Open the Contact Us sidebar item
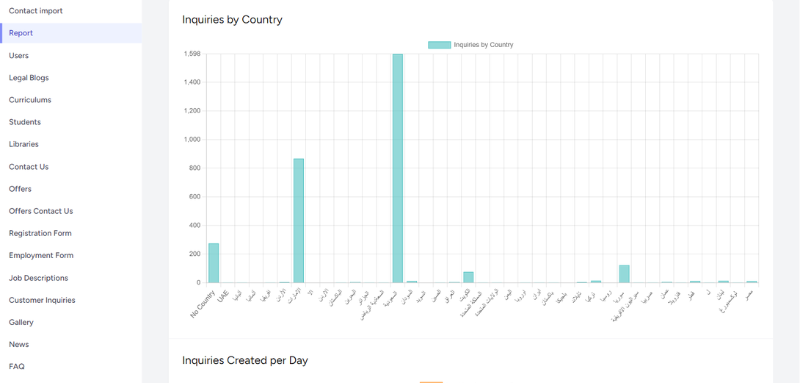 click(29, 167)
